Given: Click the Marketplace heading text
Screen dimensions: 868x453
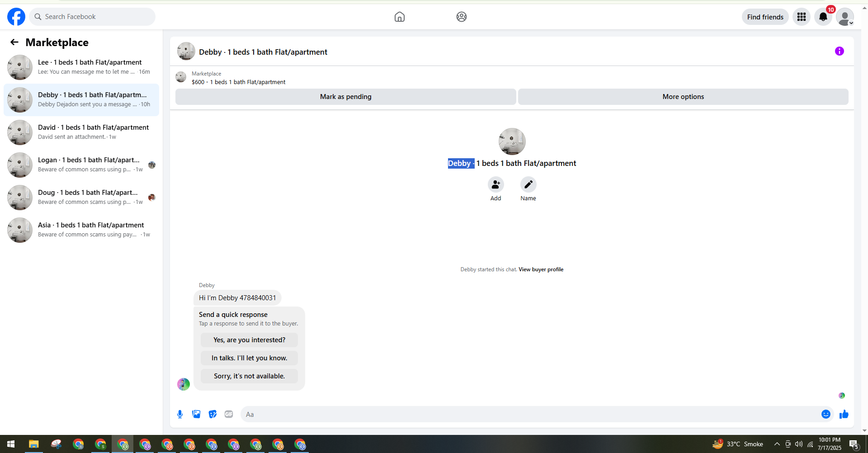Looking at the screenshot, I should (57, 42).
